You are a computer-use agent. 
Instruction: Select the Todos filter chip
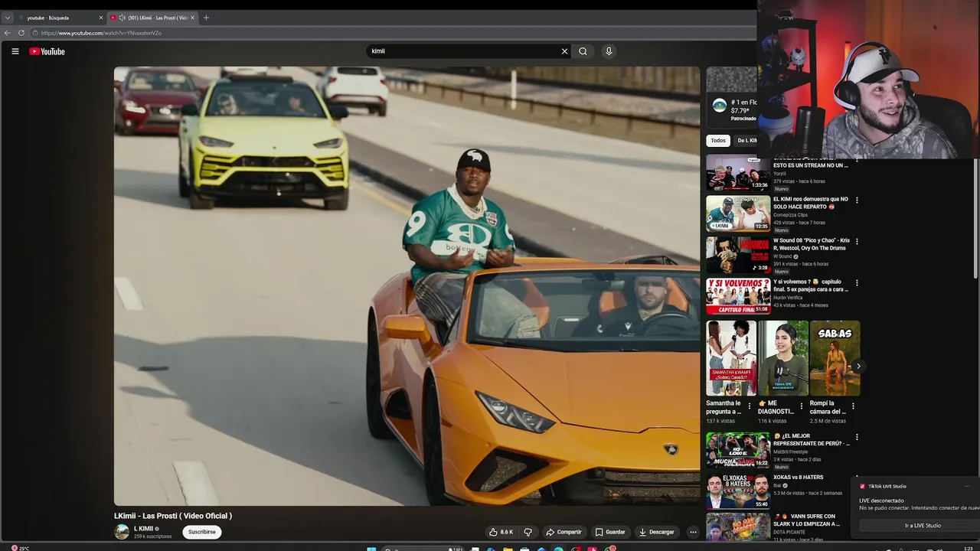tap(718, 141)
